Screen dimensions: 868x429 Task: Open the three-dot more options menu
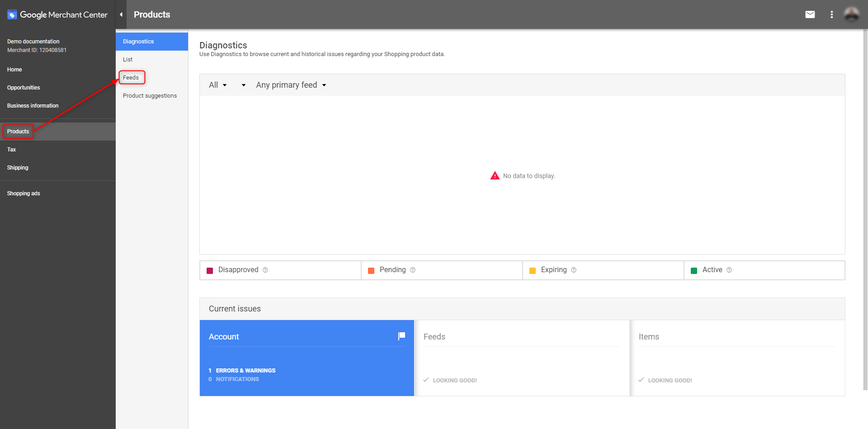pos(831,14)
